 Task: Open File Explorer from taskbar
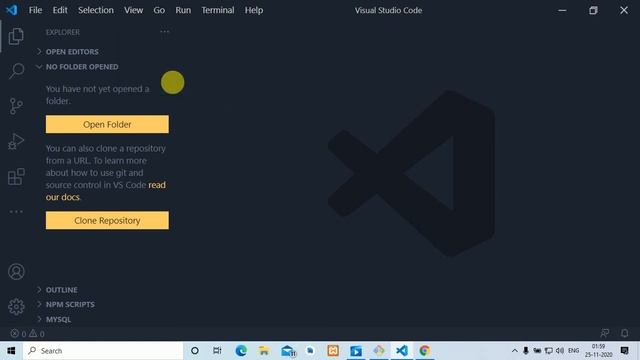[264, 351]
